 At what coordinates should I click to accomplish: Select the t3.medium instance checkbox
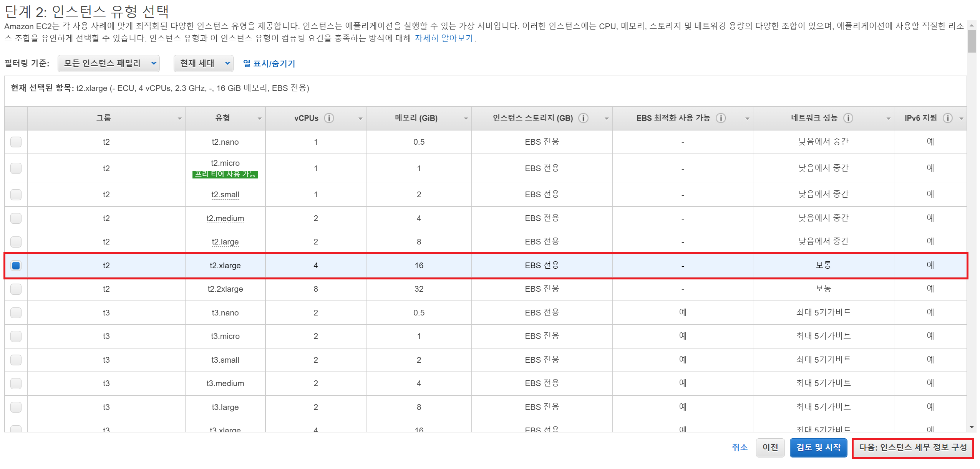point(16,383)
